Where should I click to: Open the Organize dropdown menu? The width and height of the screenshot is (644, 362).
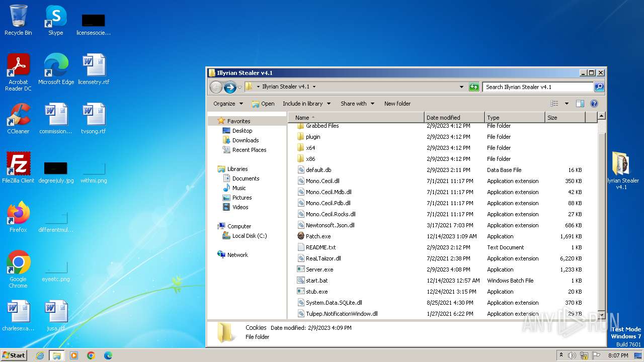pyautogui.click(x=228, y=104)
